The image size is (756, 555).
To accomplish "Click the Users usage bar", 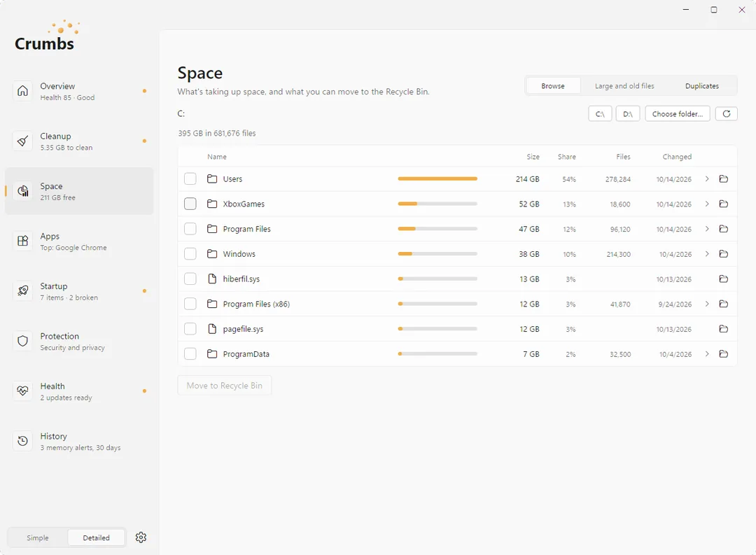I will tap(437, 179).
